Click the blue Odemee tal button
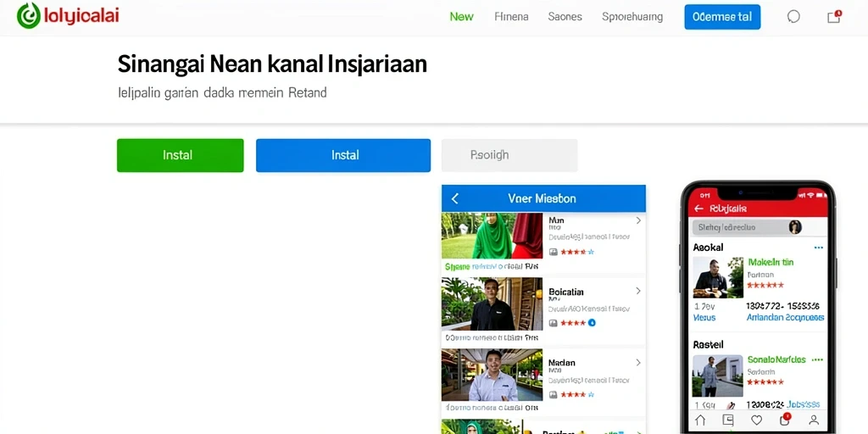The image size is (868, 434). click(x=722, y=17)
